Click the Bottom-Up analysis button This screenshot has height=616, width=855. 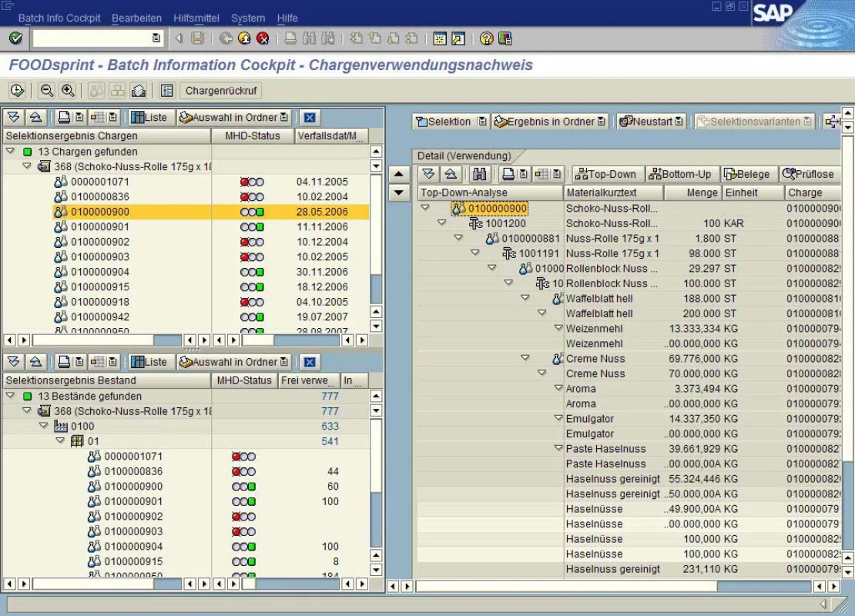tap(680, 174)
